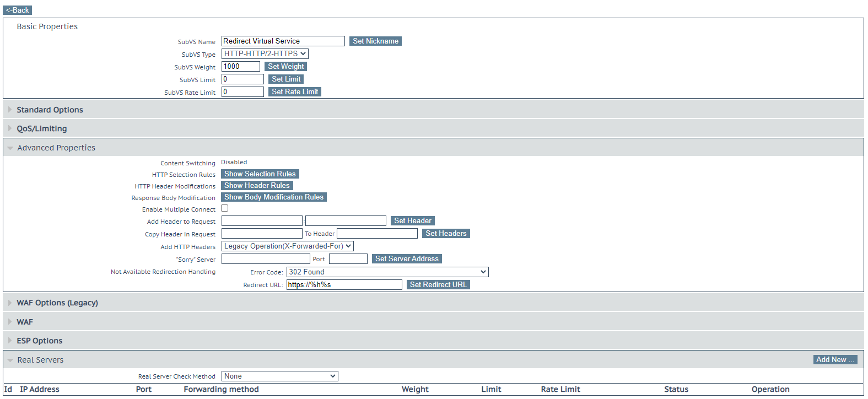Viewport: 868px width, 399px height.
Task: Click the Set Weight button
Action: 285,67
